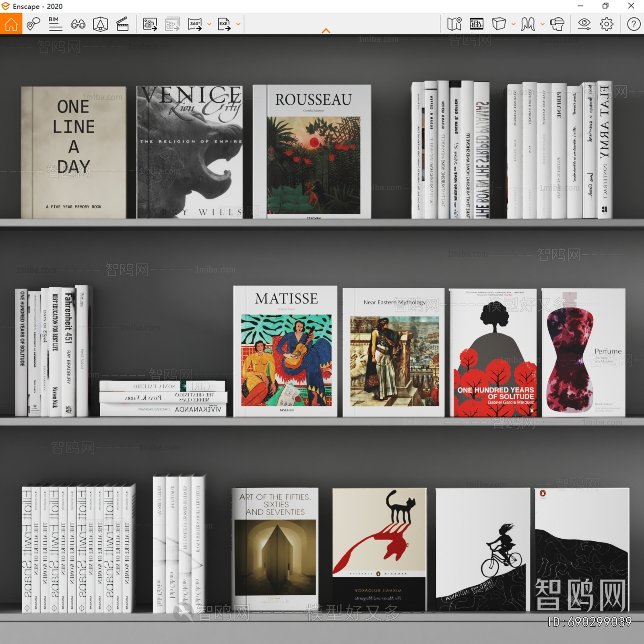Viewport: 644px width, 644px height.
Task: Activate the binoculars view synchronization icon
Action: [x=78, y=24]
